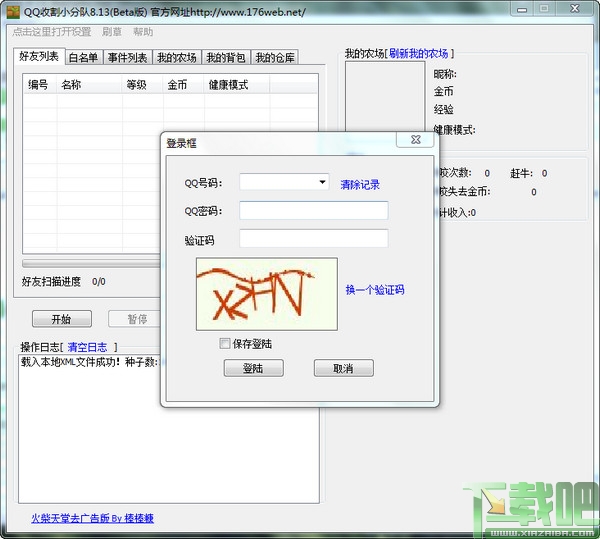The height and width of the screenshot is (539, 600).
Task: Expand the QQ号码 dropdown arrow
Action: click(x=323, y=182)
